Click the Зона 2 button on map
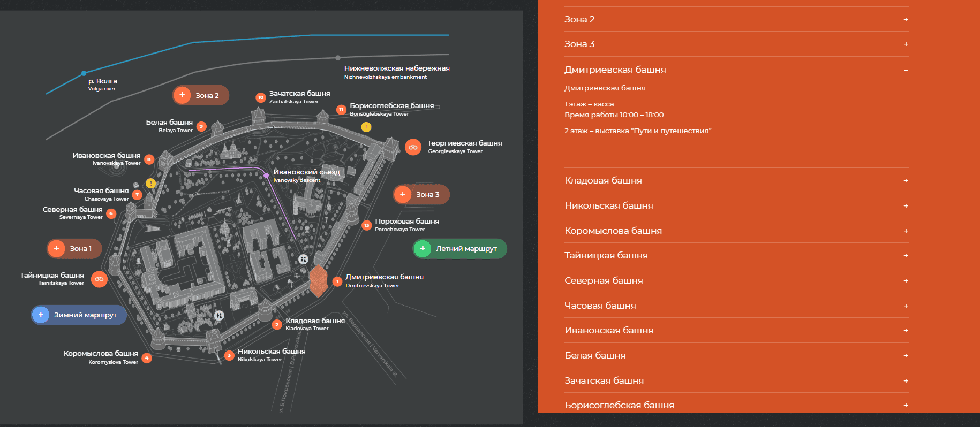The width and height of the screenshot is (980, 427). coord(200,95)
